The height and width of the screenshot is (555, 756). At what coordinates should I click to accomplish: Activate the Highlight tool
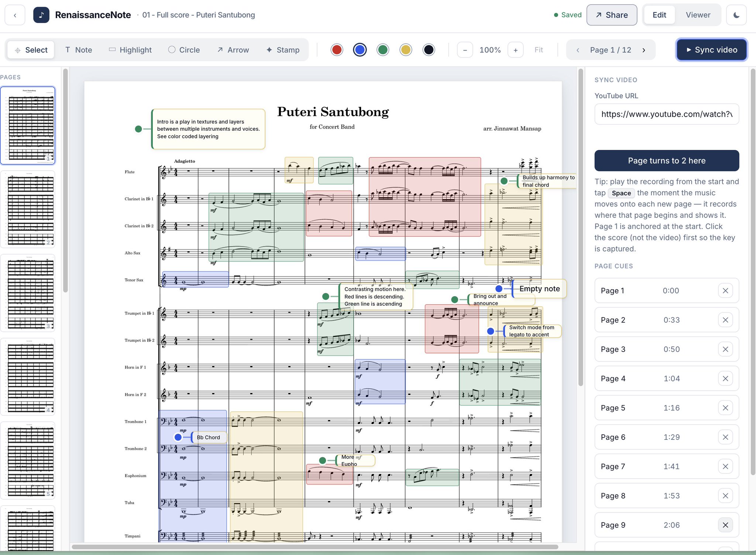[x=130, y=50]
